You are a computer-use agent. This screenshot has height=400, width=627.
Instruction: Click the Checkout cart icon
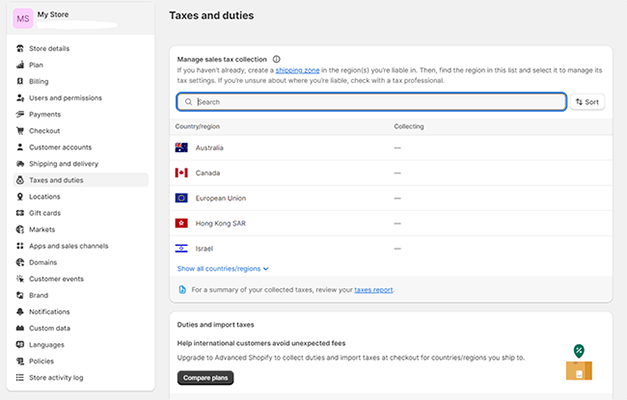pyautogui.click(x=19, y=131)
